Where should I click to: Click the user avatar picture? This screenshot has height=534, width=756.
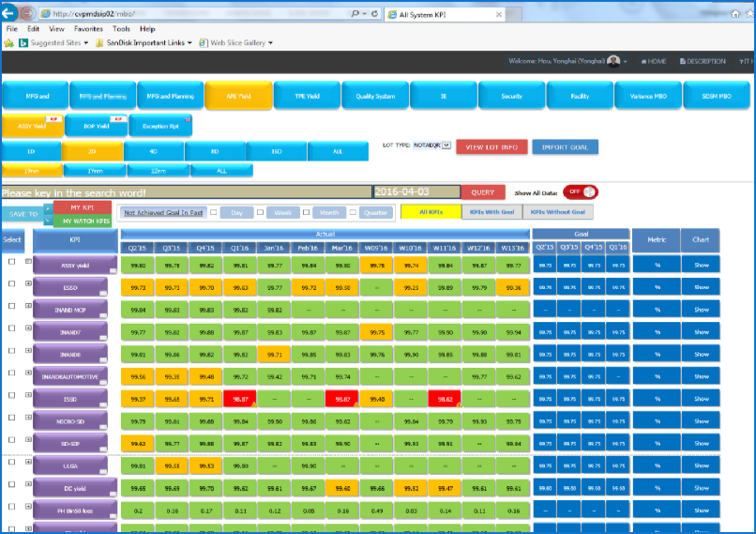tap(613, 61)
